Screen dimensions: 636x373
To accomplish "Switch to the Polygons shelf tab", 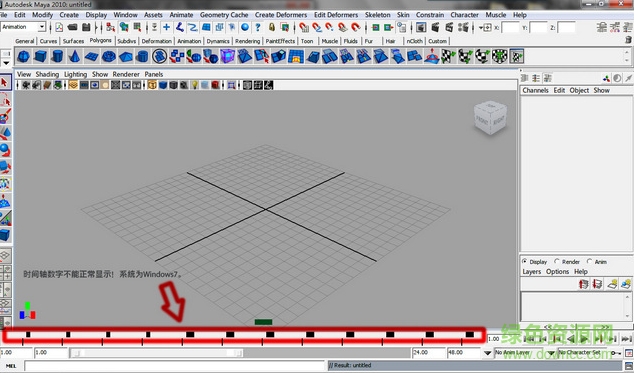I will click(100, 41).
